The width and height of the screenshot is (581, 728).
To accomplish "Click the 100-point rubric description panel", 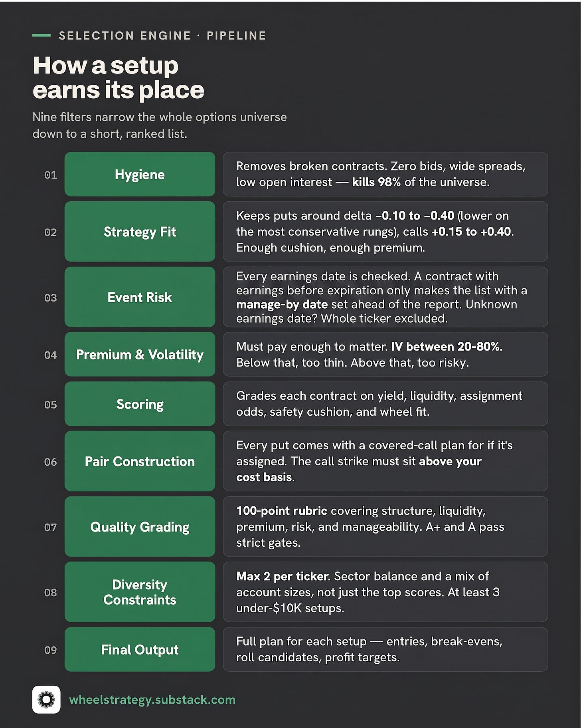I will coord(385,527).
